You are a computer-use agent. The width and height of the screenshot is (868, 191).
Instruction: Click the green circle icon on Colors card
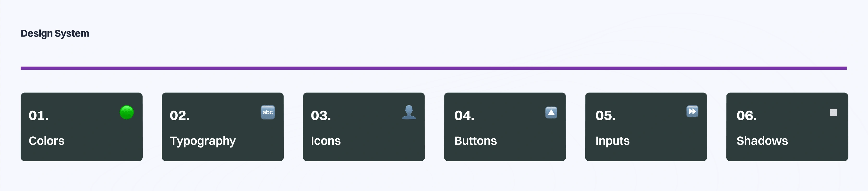(x=127, y=112)
